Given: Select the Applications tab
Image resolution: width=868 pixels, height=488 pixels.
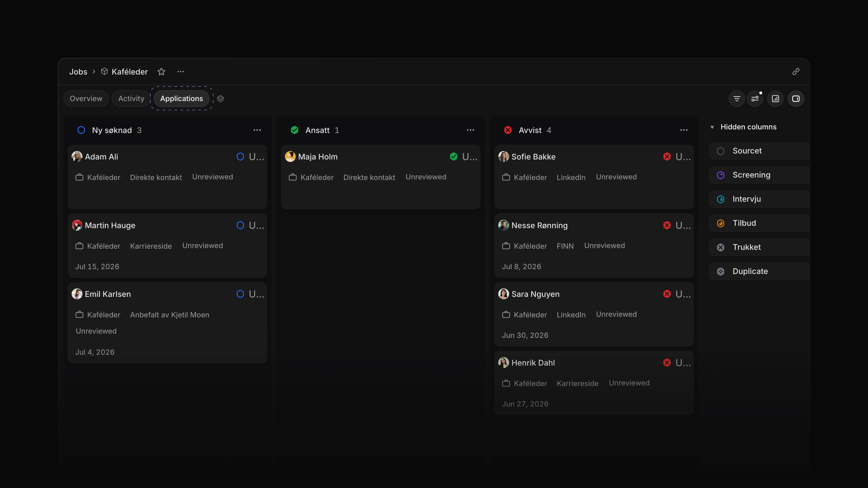Looking at the screenshot, I should point(182,99).
